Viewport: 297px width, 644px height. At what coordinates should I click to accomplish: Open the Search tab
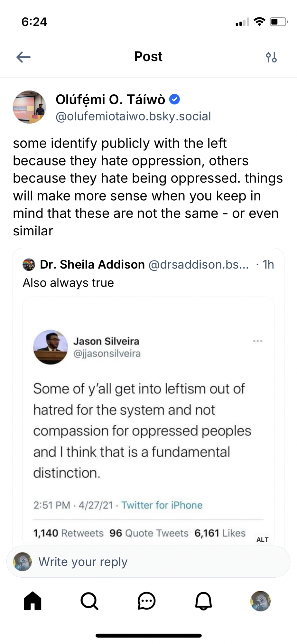[x=89, y=601]
